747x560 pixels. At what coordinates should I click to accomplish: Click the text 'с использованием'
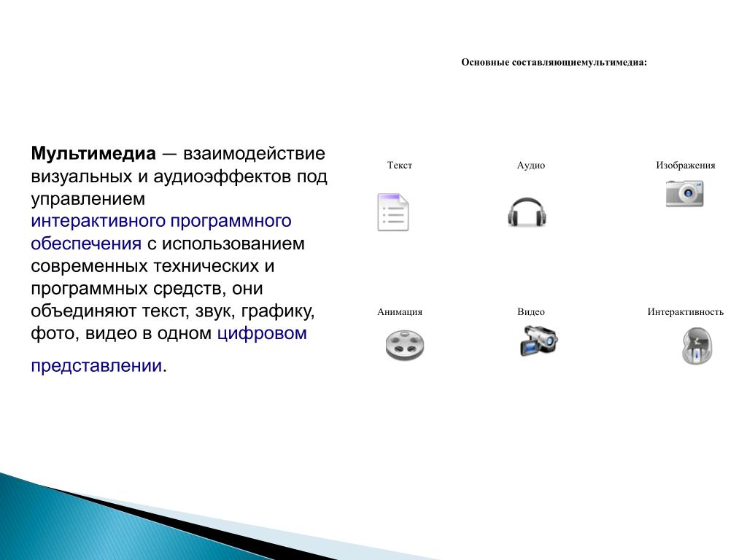coord(226,244)
